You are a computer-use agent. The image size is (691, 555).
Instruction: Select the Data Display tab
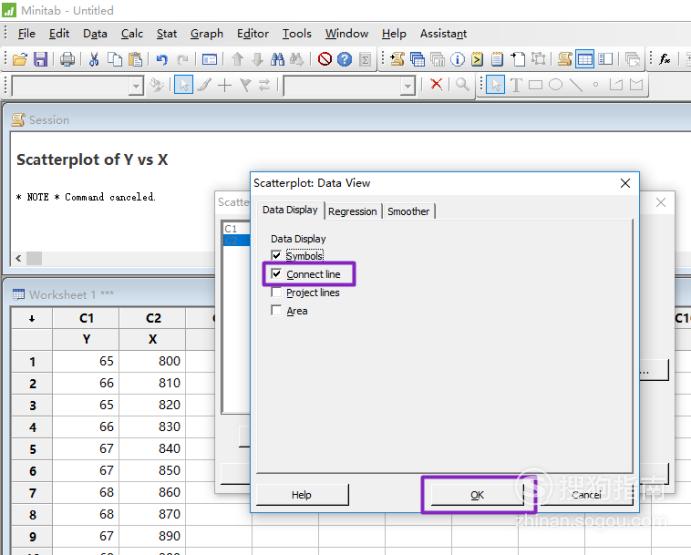(290, 210)
